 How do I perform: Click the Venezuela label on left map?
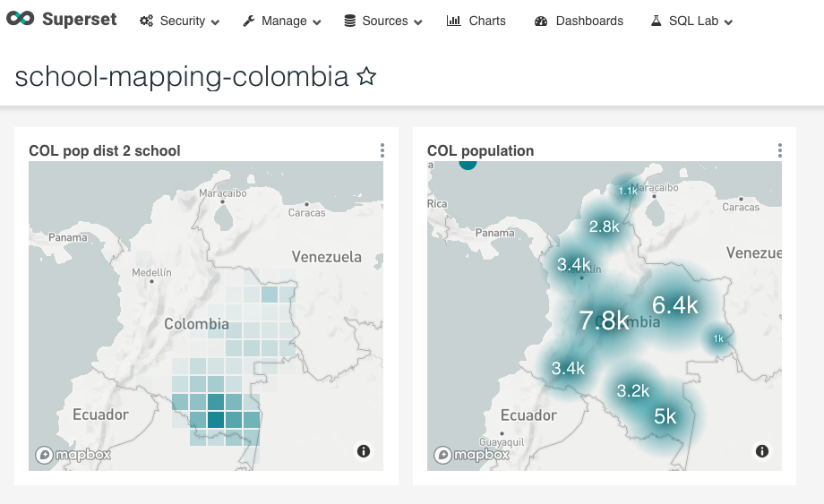(326, 257)
